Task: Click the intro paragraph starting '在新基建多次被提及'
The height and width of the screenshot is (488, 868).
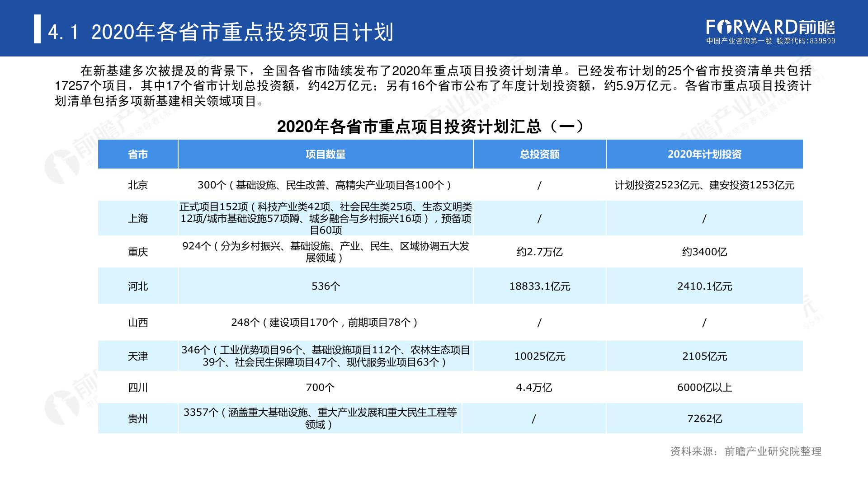Action: click(x=433, y=86)
